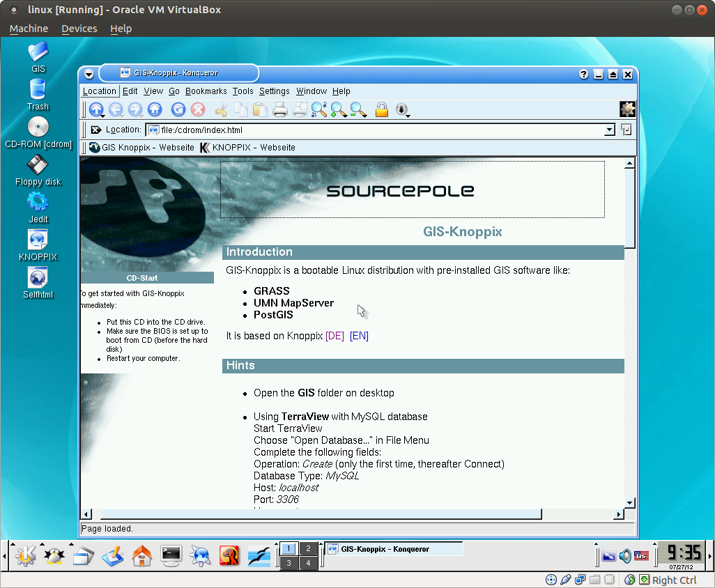This screenshot has height=588, width=715.
Task: Launch OpenOffice from the panel
Action: click(x=259, y=556)
